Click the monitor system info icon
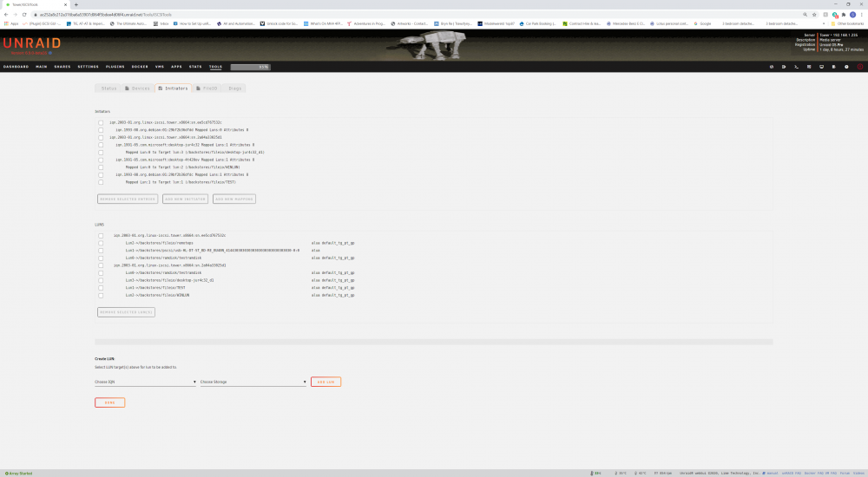 [821, 67]
